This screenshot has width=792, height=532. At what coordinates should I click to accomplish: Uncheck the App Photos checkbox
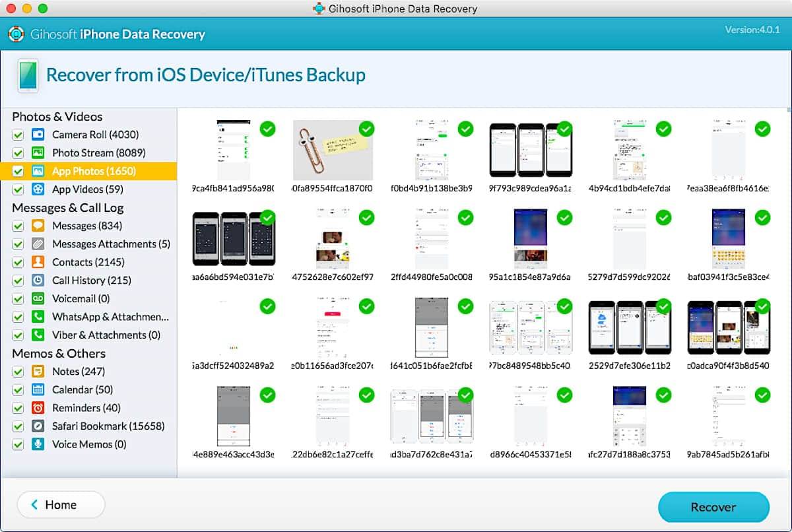point(18,172)
